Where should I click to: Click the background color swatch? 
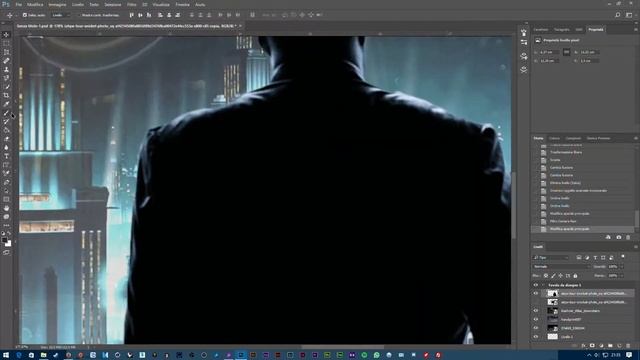(x=9, y=244)
